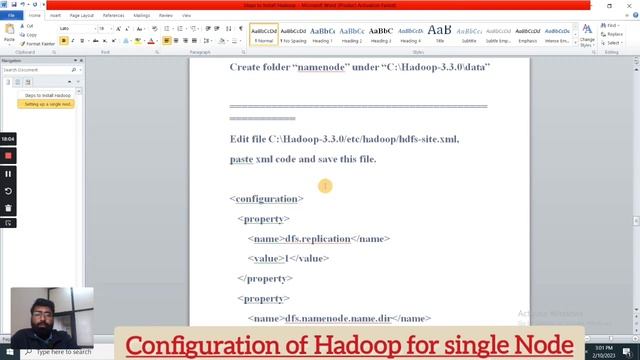Align text left
This screenshot has height=360, width=640.
167,41
